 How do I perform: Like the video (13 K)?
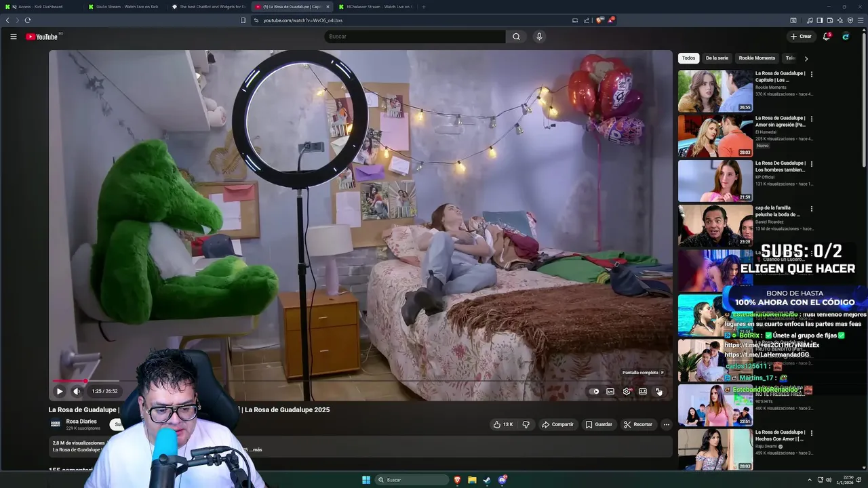(502, 424)
